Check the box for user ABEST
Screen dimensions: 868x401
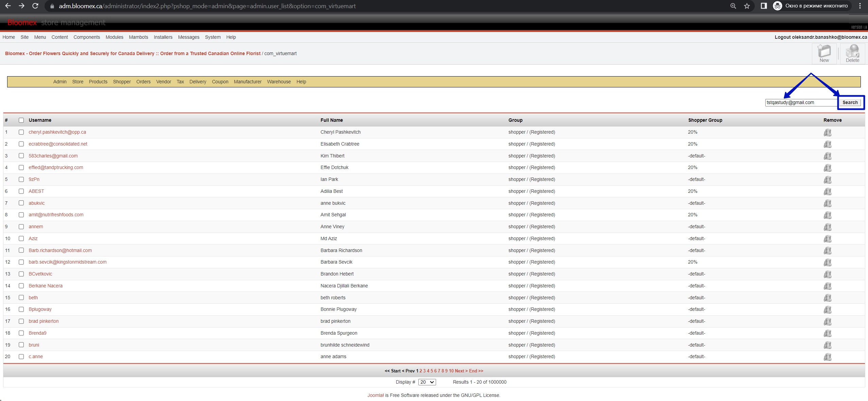21,191
